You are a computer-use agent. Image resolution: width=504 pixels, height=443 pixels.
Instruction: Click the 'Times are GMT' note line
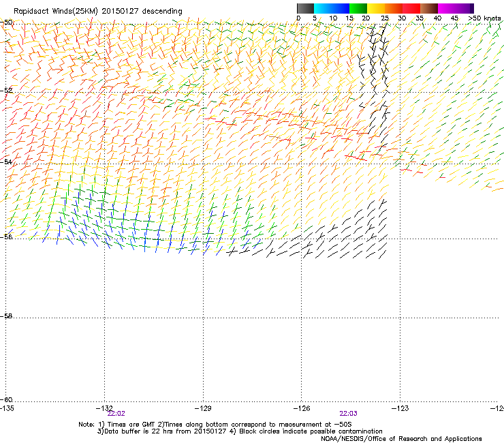click(215, 425)
